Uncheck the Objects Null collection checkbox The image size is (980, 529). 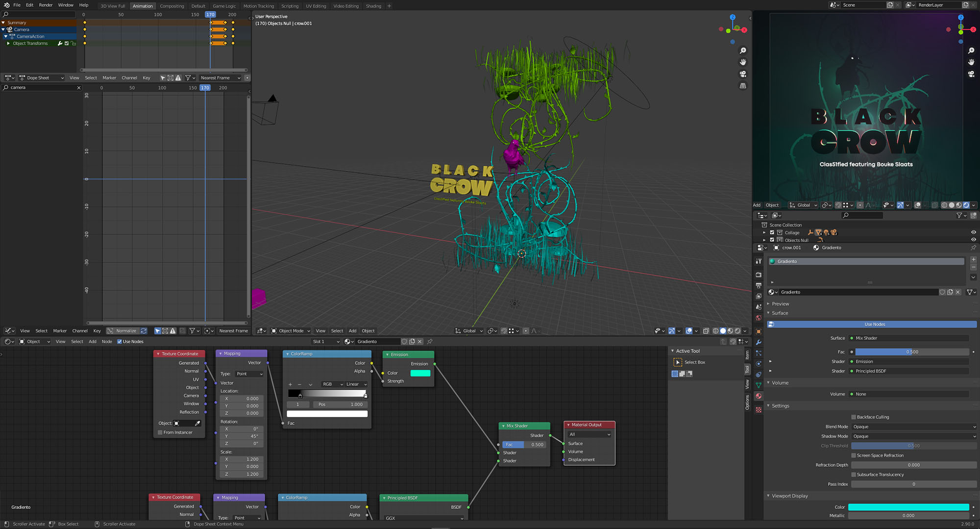tap(772, 240)
